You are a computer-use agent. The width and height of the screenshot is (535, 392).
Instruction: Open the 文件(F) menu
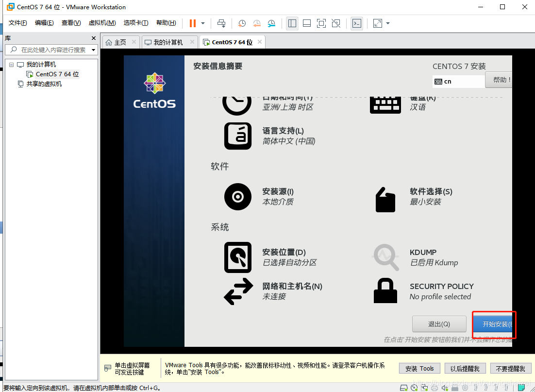pyautogui.click(x=17, y=23)
